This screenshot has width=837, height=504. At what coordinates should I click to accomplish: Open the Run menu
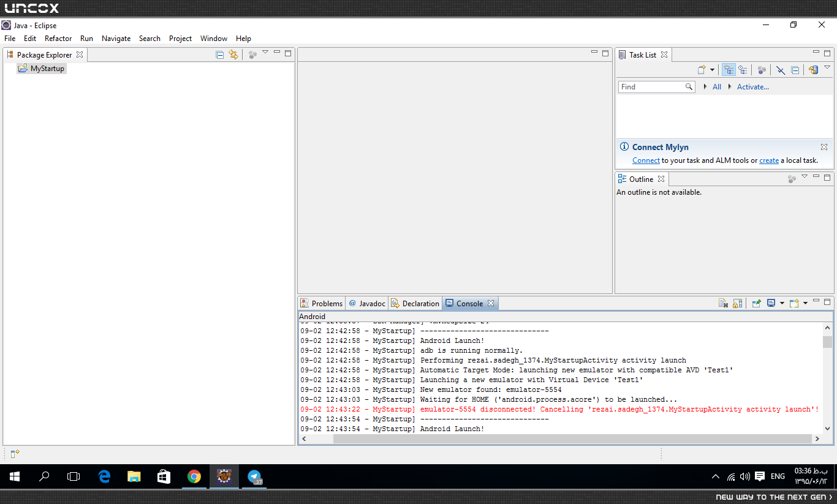pos(86,38)
